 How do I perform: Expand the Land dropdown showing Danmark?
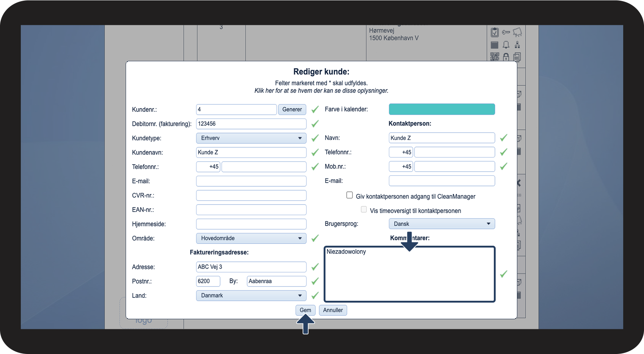pyautogui.click(x=251, y=296)
